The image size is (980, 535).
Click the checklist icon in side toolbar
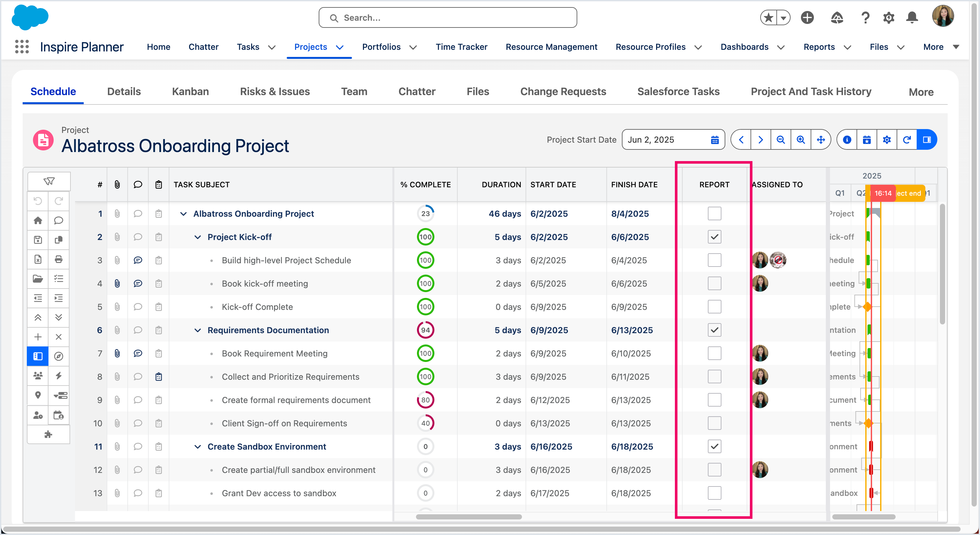click(x=59, y=279)
